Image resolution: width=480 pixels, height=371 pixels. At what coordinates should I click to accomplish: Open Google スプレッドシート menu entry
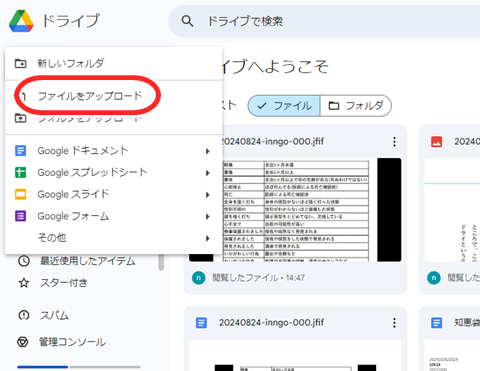click(114, 173)
